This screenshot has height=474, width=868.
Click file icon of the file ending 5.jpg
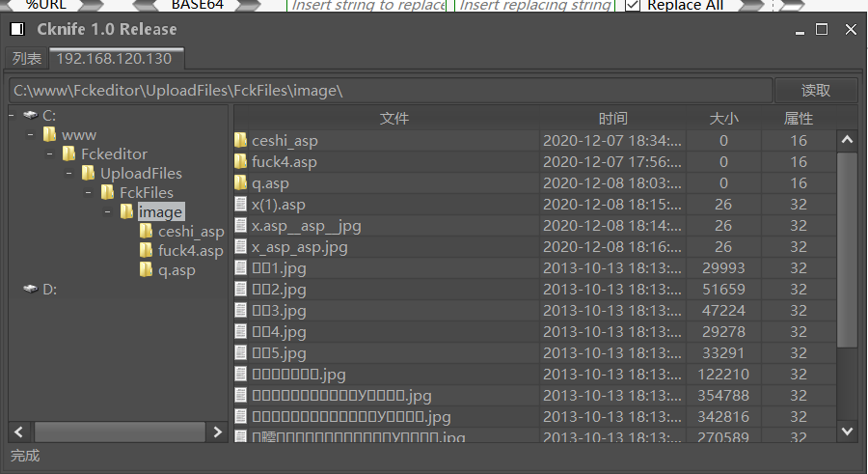(241, 352)
